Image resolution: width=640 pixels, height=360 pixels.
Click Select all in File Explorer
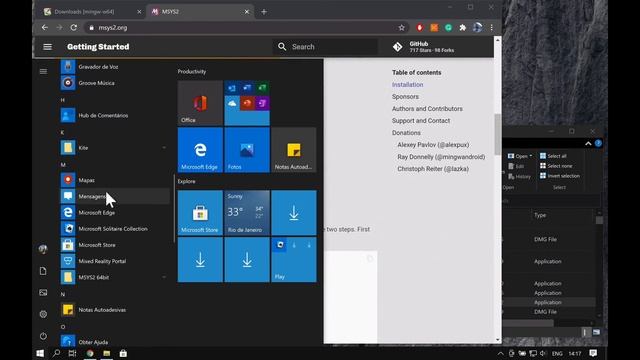tap(553, 156)
